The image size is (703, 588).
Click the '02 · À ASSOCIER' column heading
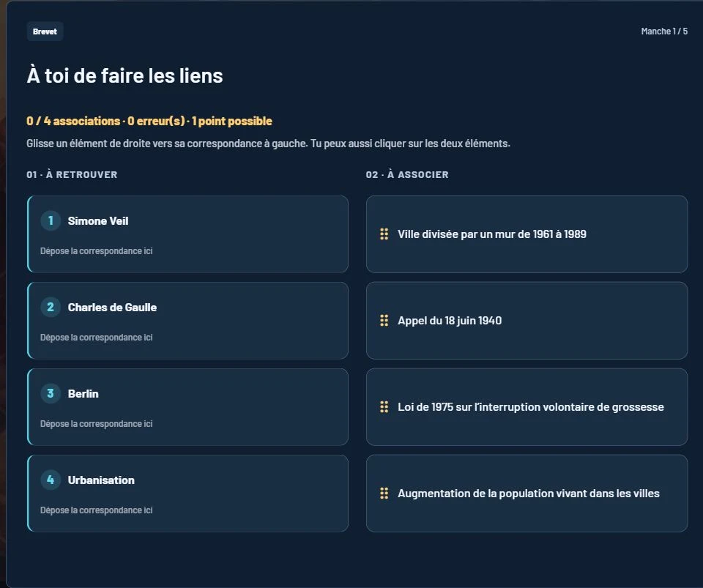[407, 175]
